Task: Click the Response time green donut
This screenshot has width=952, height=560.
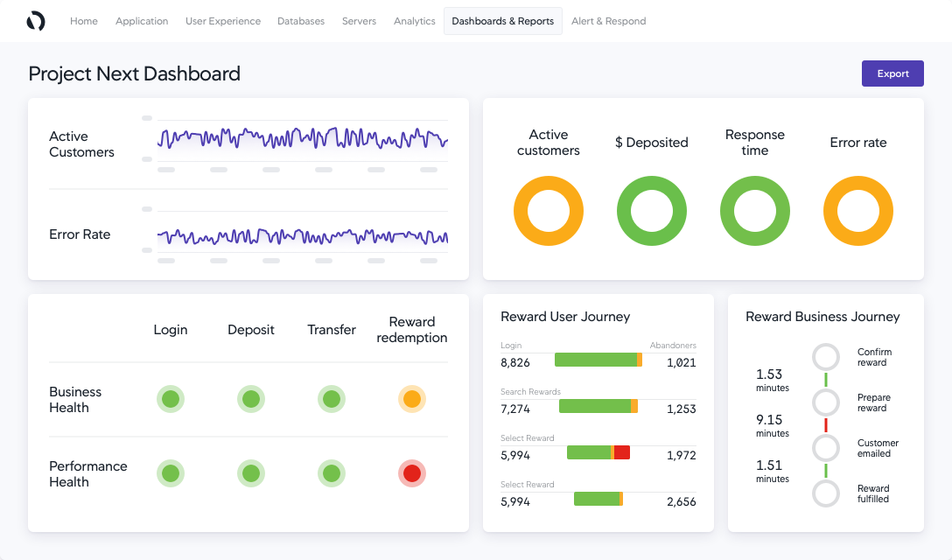Action: [754, 211]
